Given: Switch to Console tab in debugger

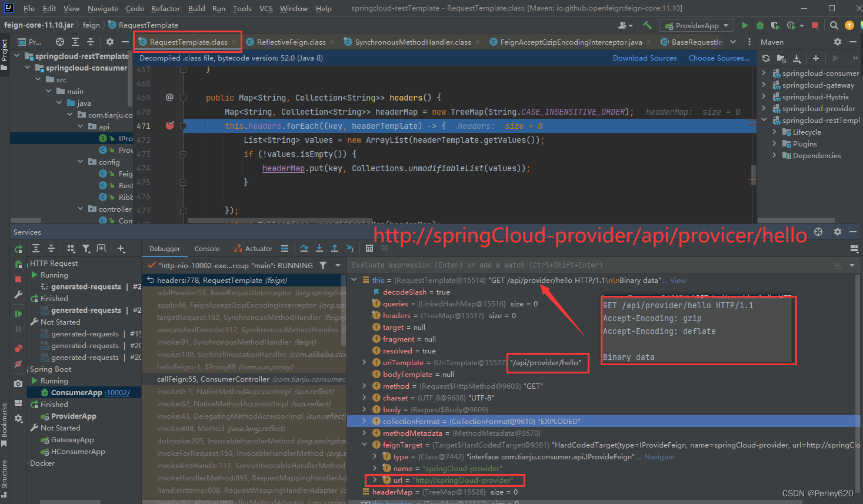Looking at the screenshot, I should 207,249.
